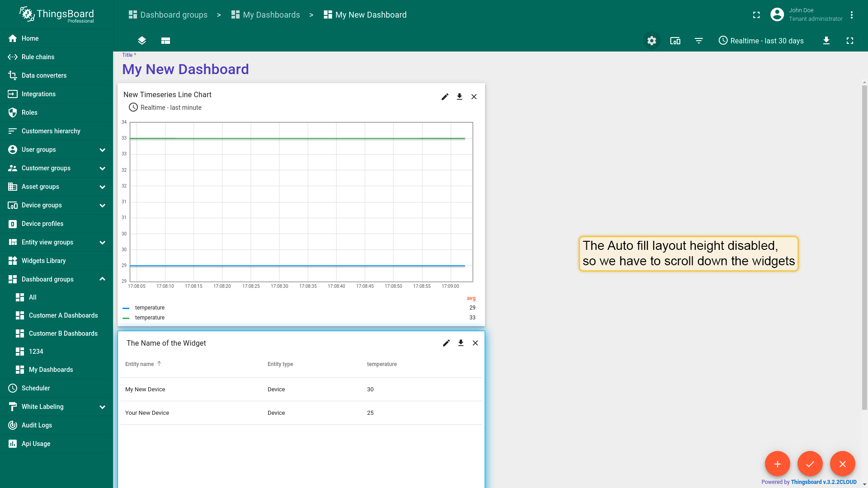Open the user menu three-dots icon
Viewport: 868px width, 488px height.
tap(852, 15)
